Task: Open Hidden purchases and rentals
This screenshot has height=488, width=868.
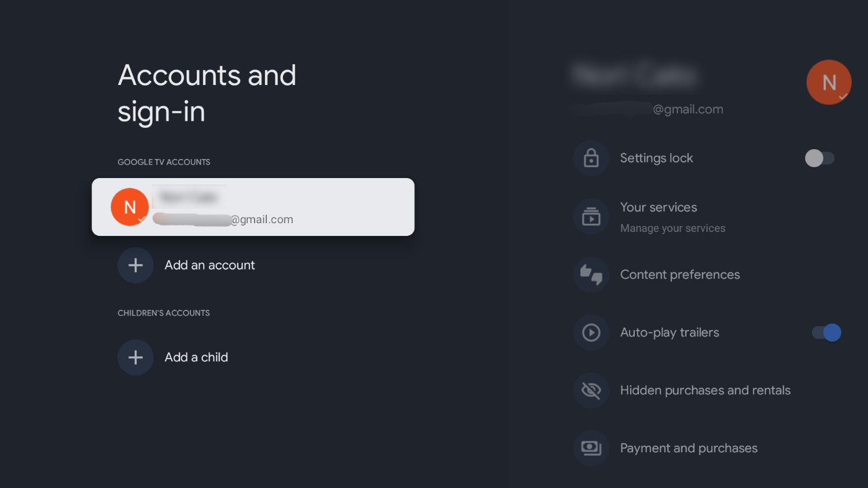Action: click(705, 390)
